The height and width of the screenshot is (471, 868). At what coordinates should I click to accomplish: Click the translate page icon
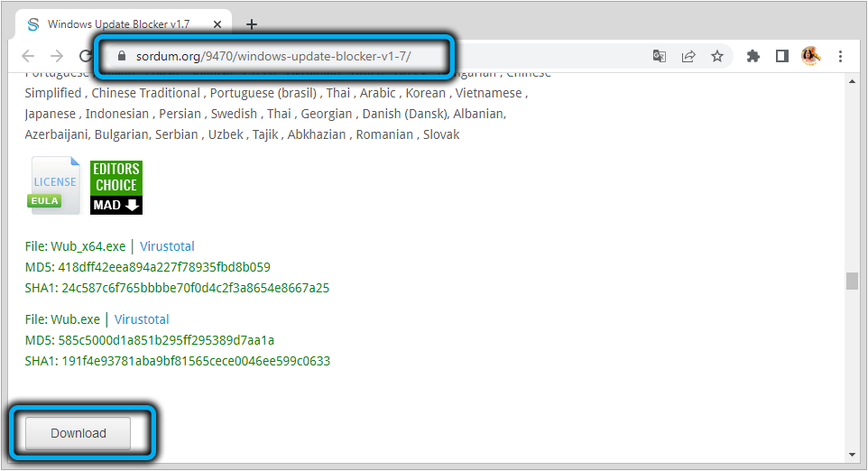click(x=660, y=56)
